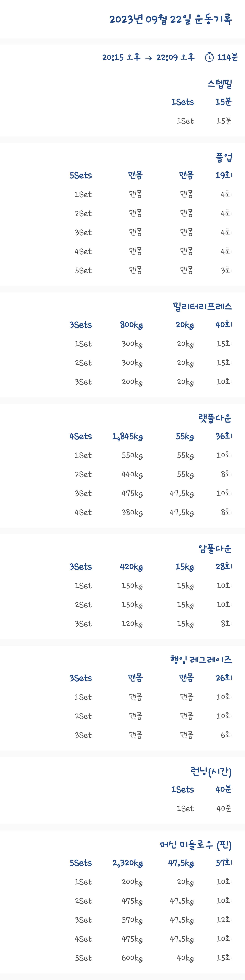Select the 암풀다운 exercise heading
The height and width of the screenshot is (980, 245).
point(215,549)
